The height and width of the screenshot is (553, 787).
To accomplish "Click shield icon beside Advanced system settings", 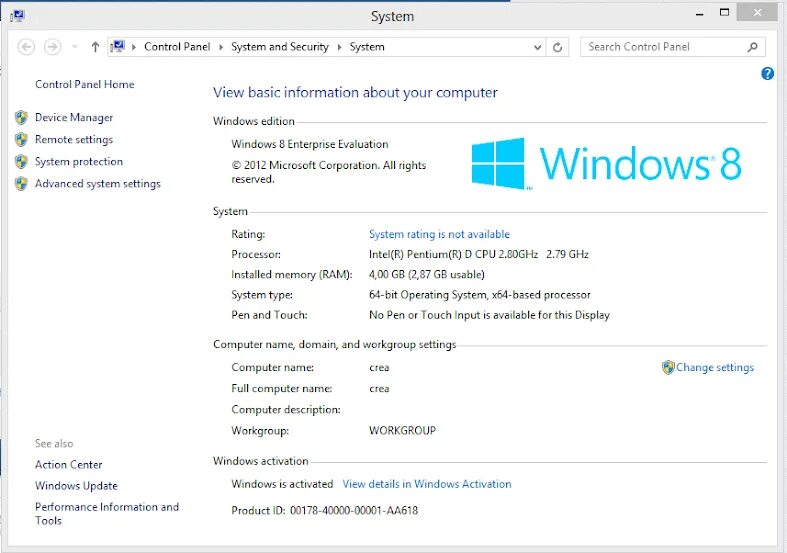I will [21, 184].
